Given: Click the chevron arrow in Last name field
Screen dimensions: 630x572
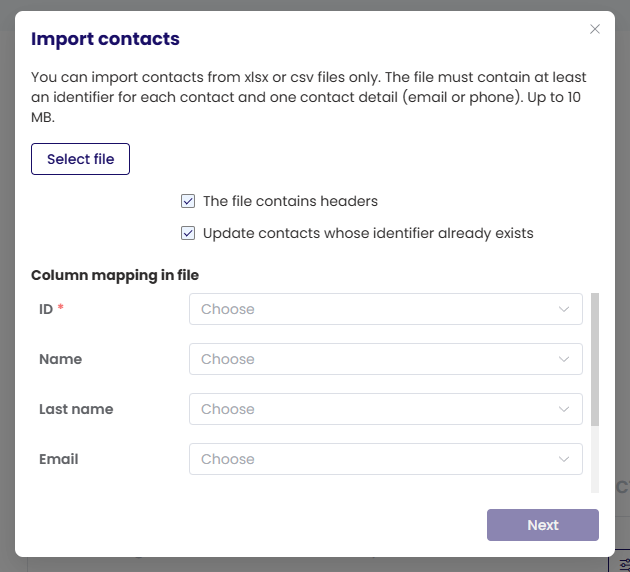Looking at the screenshot, I should (x=564, y=409).
